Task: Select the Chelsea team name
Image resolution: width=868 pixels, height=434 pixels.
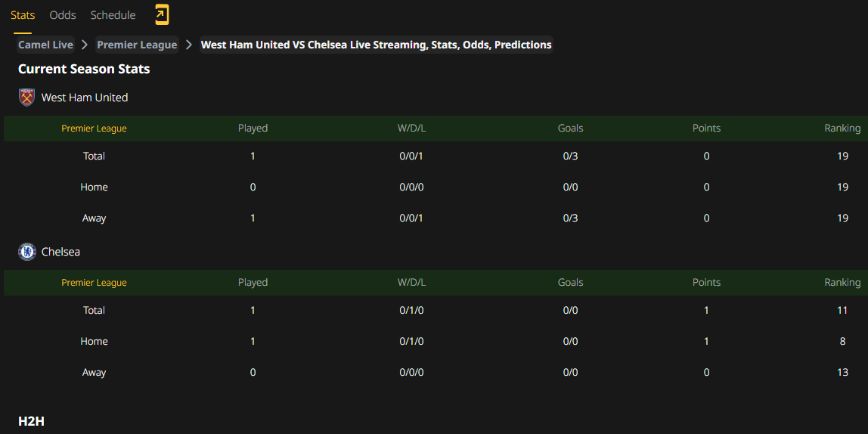Action: (x=61, y=252)
